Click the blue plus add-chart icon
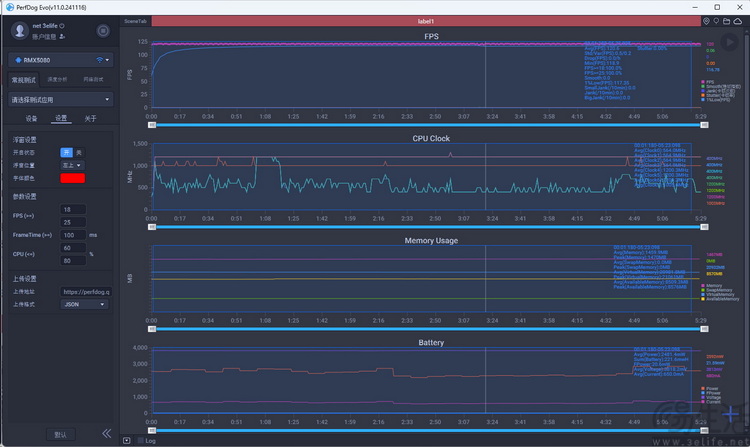This screenshot has height=447, width=750. coord(731,414)
